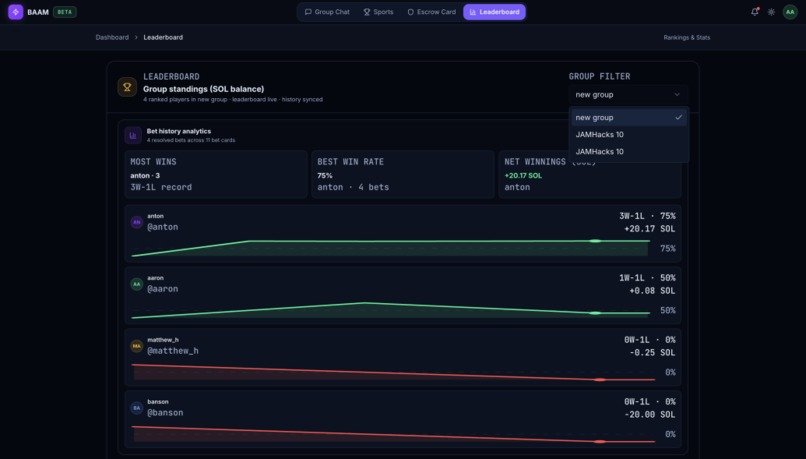Image resolution: width=806 pixels, height=459 pixels.
Task: Click the @matthew_h handle
Action: point(173,351)
